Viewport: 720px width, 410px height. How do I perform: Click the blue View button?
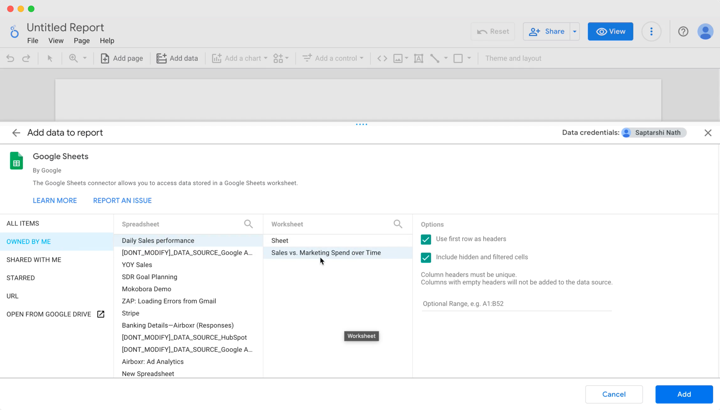coord(610,32)
